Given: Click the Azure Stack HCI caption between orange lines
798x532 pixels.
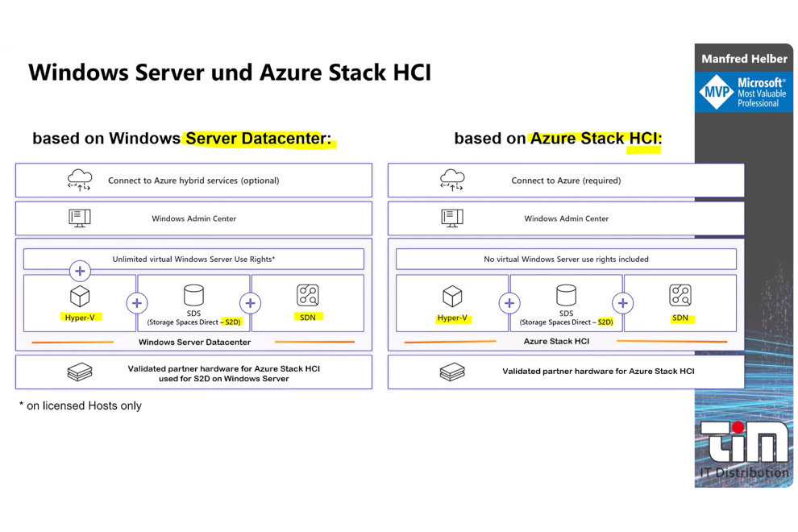Looking at the screenshot, I should tap(556, 341).
